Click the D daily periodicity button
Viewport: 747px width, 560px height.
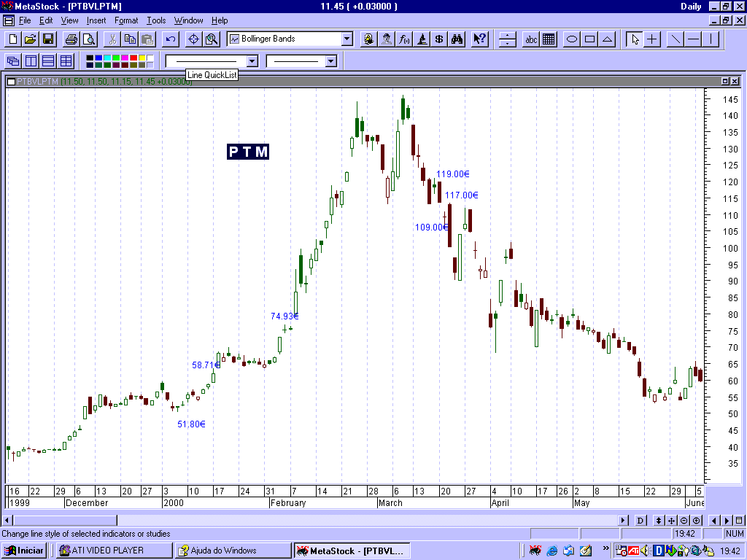pyautogui.click(x=640, y=521)
